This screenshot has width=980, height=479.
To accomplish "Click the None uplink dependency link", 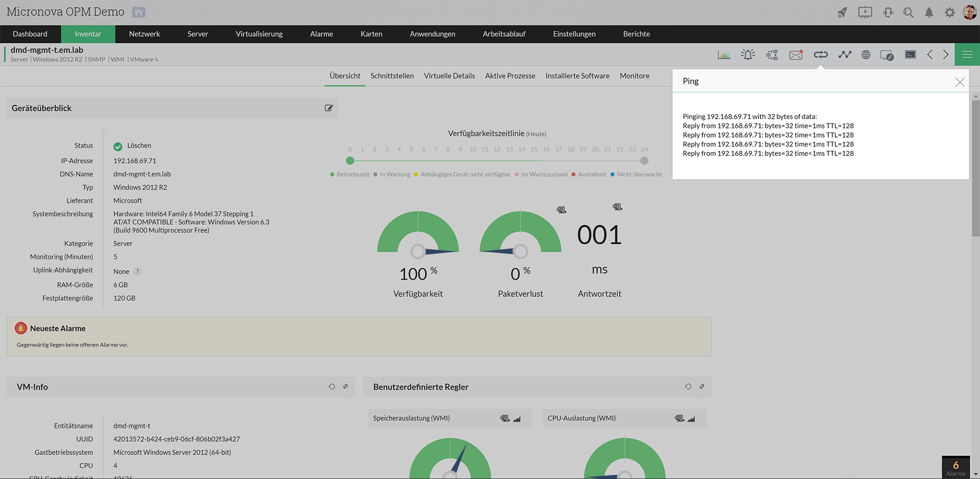I will 121,272.
